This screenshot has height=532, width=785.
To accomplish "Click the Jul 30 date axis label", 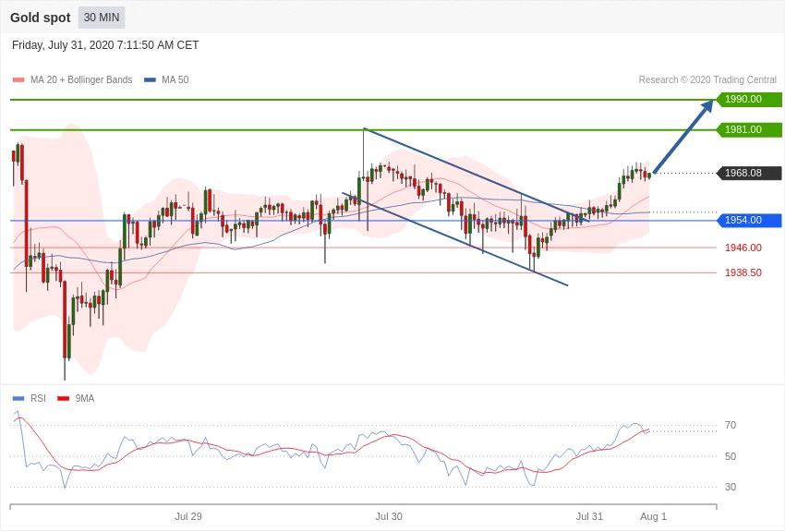I will click(x=389, y=516).
